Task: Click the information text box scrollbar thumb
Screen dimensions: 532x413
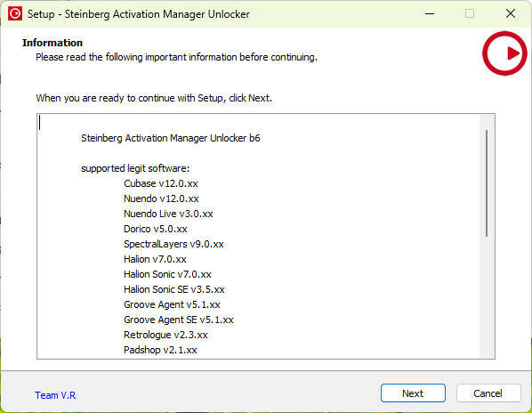Action: pos(487,183)
